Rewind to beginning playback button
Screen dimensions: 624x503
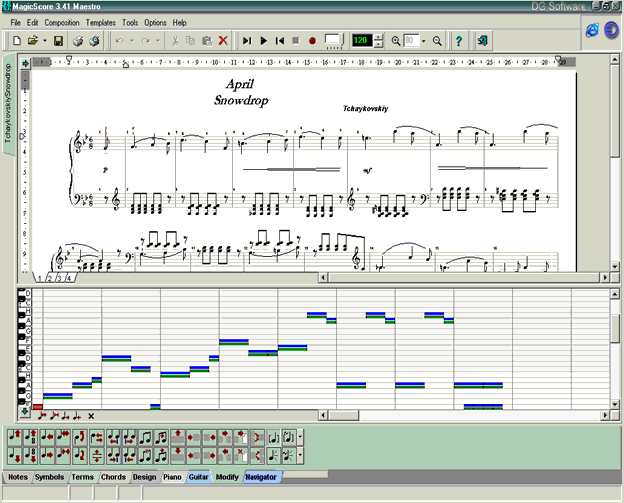tap(280, 41)
